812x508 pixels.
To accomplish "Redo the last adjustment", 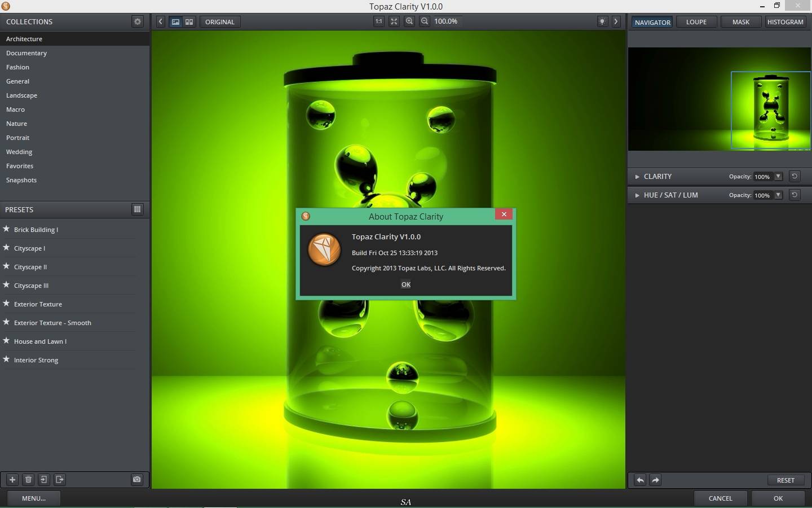I will pyautogui.click(x=655, y=480).
